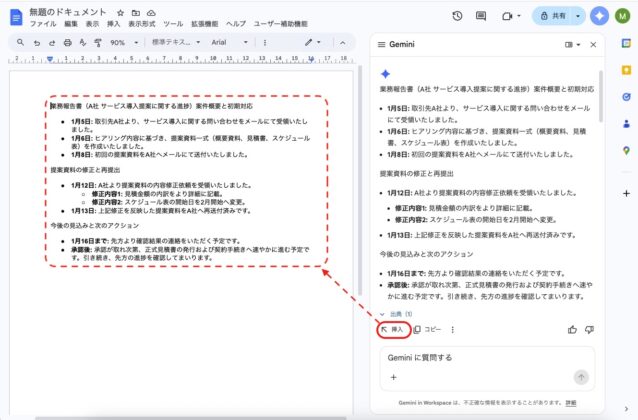Hide side panel chevron at bottom
This screenshot has height=420, width=638.
pos(626,409)
